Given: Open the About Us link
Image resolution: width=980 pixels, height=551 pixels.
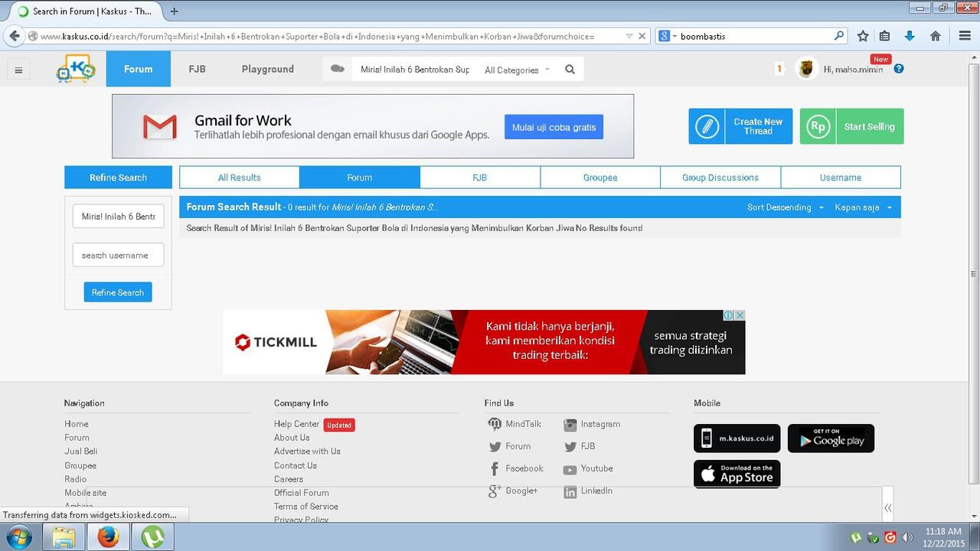Looking at the screenshot, I should click(292, 438).
